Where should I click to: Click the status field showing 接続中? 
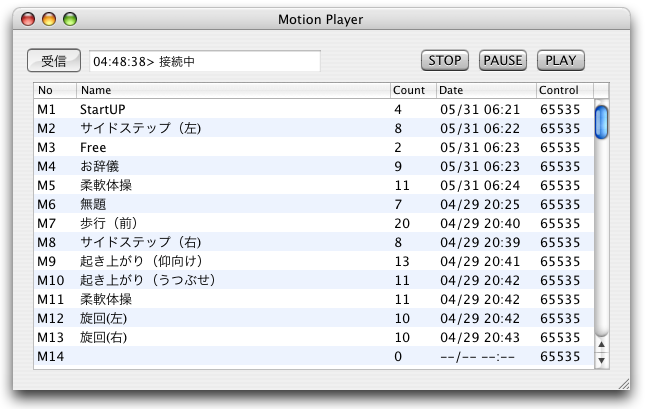(205, 61)
